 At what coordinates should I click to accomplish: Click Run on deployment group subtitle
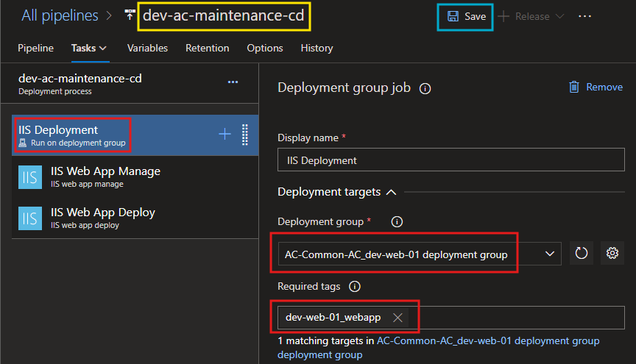(x=78, y=143)
